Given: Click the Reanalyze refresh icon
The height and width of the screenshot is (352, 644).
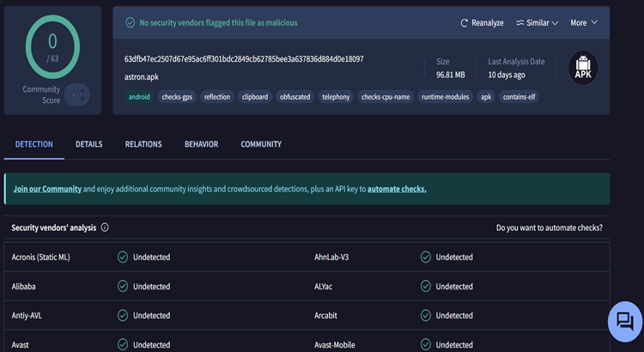Looking at the screenshot, I should point(464,23).
